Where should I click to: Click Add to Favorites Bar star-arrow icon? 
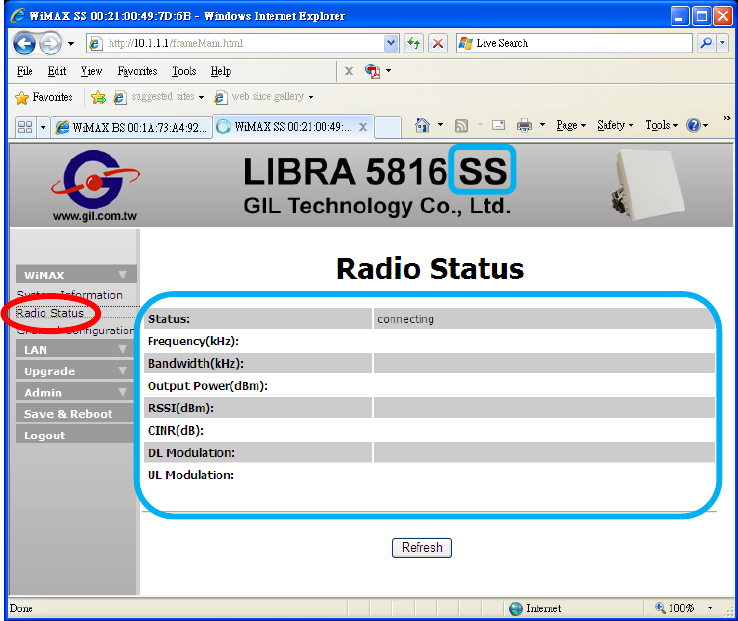tap(98, 97)
